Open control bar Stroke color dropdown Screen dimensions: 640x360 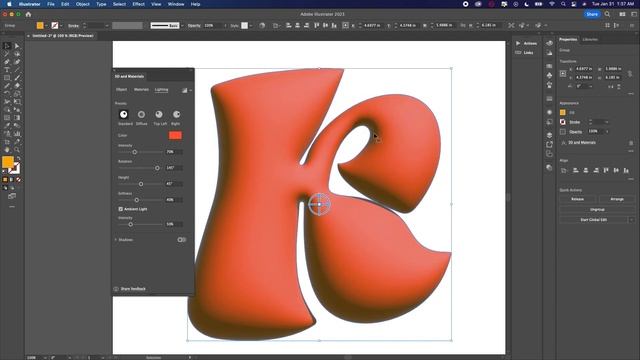click(61, 25)
